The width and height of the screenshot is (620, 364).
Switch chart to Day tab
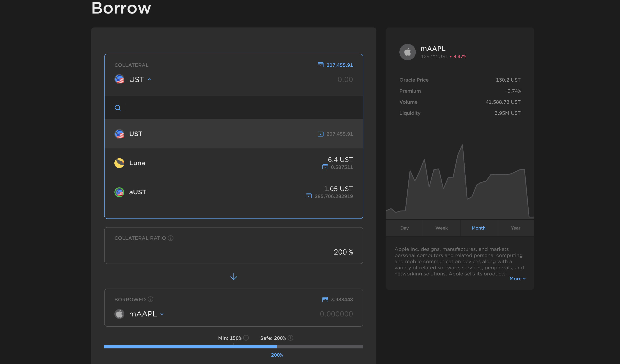(x=404, y=228)
